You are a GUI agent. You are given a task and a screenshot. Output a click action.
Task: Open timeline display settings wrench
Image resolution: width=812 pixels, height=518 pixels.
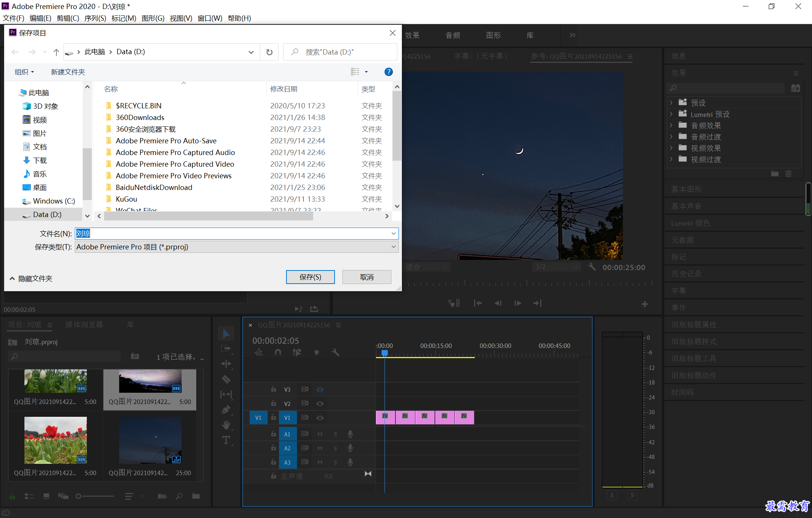(x=335, y=352)
